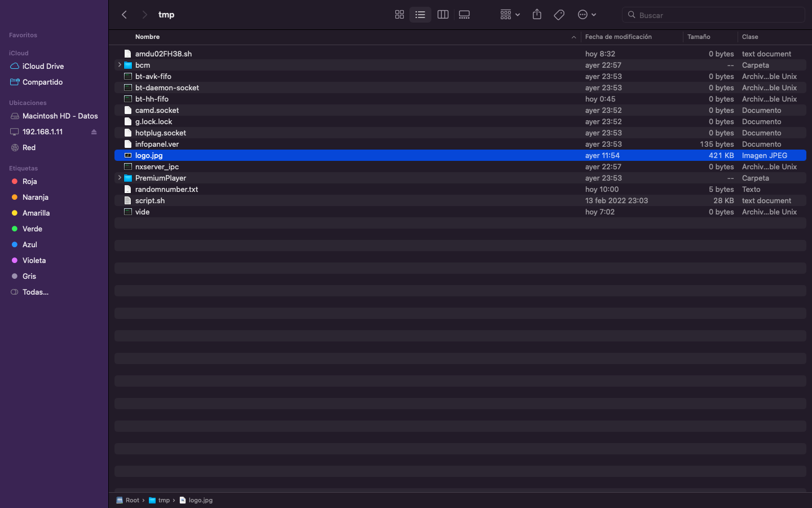Click the Buscar search field
Image resolution: width=812 pixels, height=508 pixels.
pyautogui.click(x=716, y=15)
